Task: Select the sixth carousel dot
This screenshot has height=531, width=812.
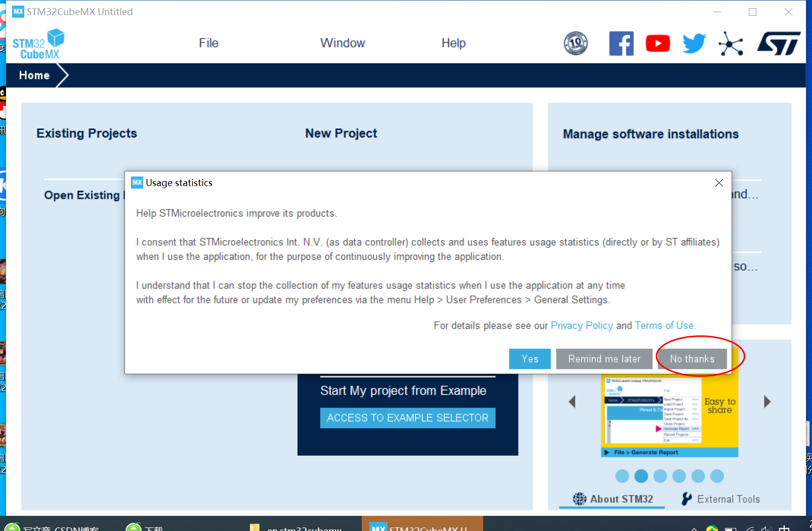Action: tap(717, 476)
